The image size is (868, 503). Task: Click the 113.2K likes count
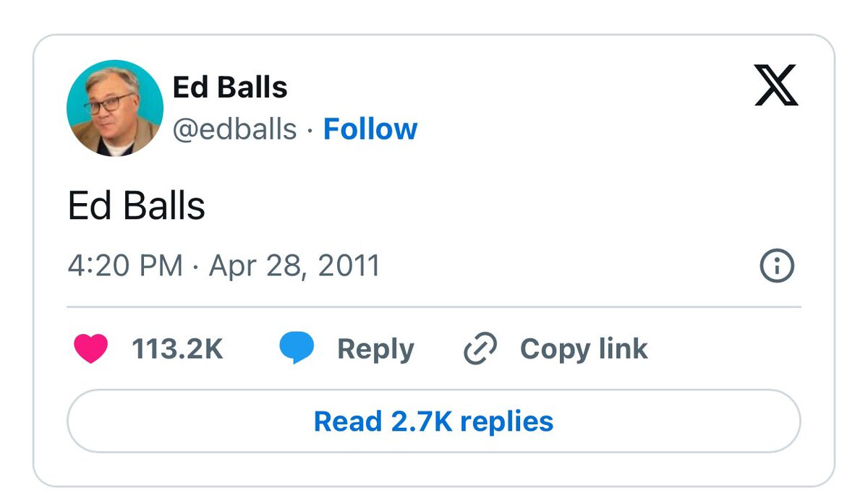pos(177,349)
